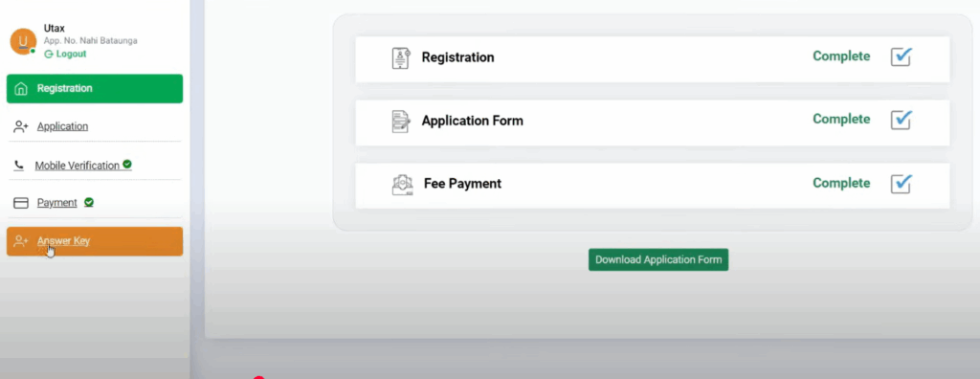Click the card icon beside Payment
This screenshot has height=379, width=980.
21,203
